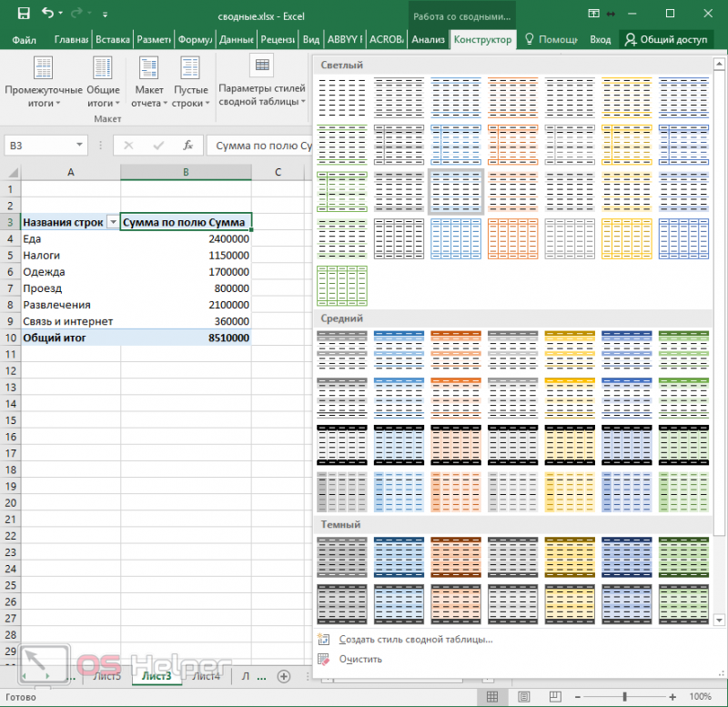This screenshot has width=728, height=707.
Task: Switch to Page Layout view icon
Action: click(524, 696)
